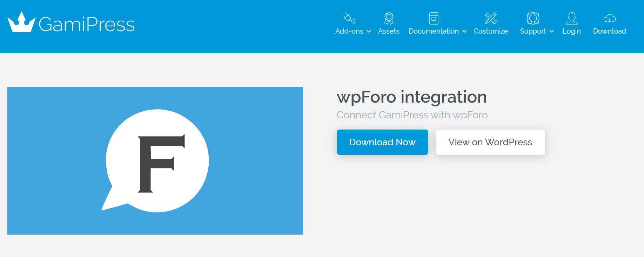Image resolution: width=644 pixels, height=257 pixels.
Task: Click the Login user silhouette icon
Action: point(572,18)
